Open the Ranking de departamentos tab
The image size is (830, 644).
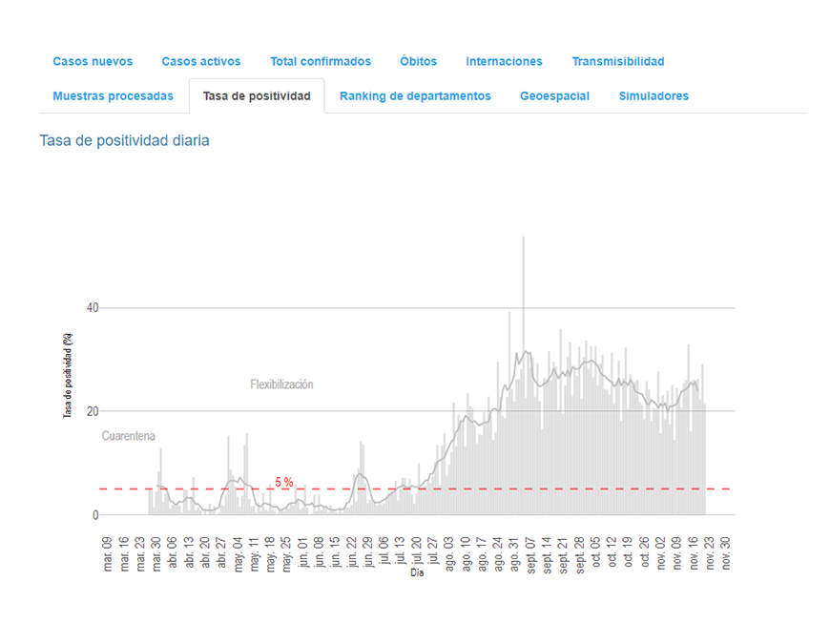(415, 96)
